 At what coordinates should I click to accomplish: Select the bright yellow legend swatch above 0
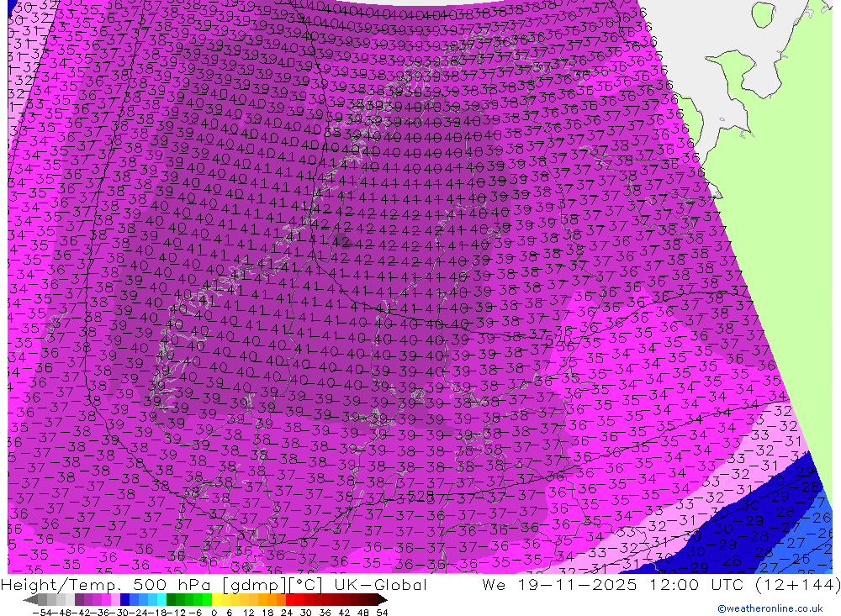[217, 599]
